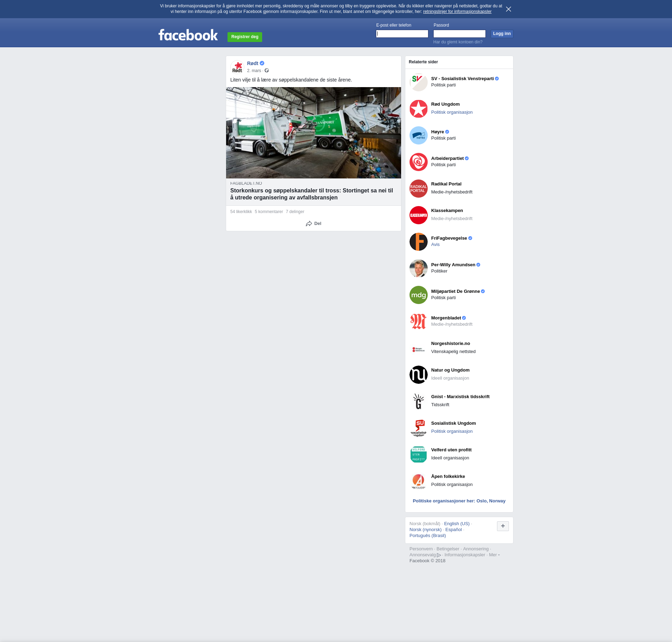This screenshot has width=672, height=642.
Task: Click the '2. mars' post timestamp
Action: [x=254, y=71]
